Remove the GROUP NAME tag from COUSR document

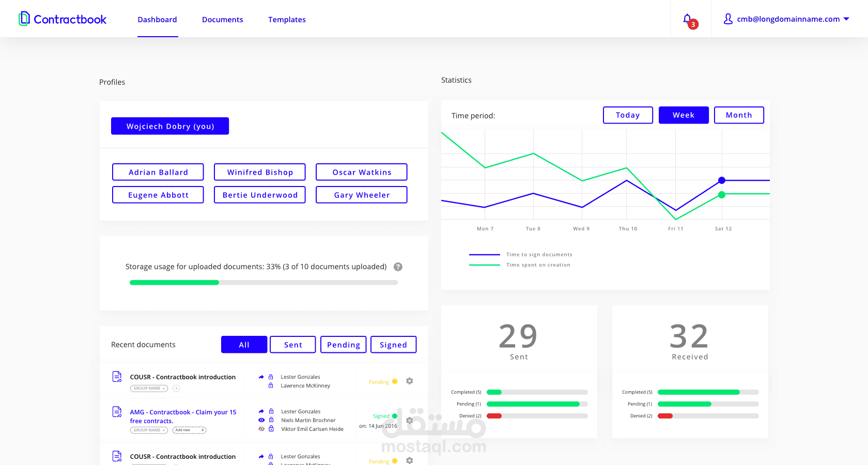[164, 388]
